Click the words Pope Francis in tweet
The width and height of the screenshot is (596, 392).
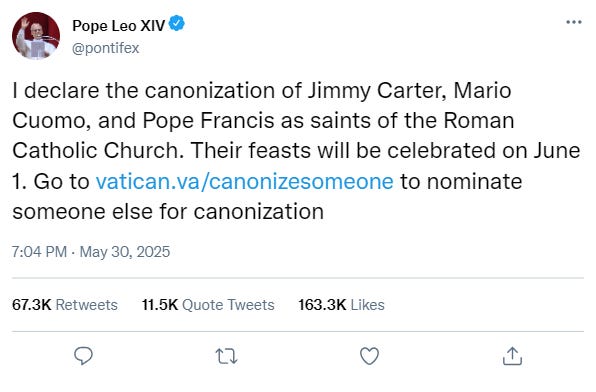pos(208,121)
